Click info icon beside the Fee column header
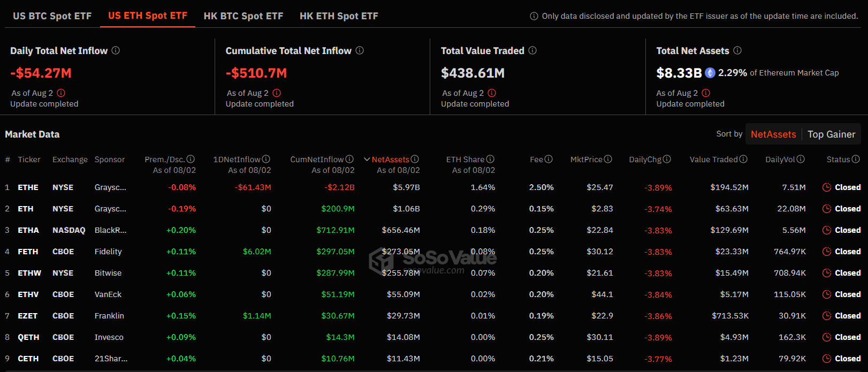This screenshot has height=372, width=868. [549, 159]
